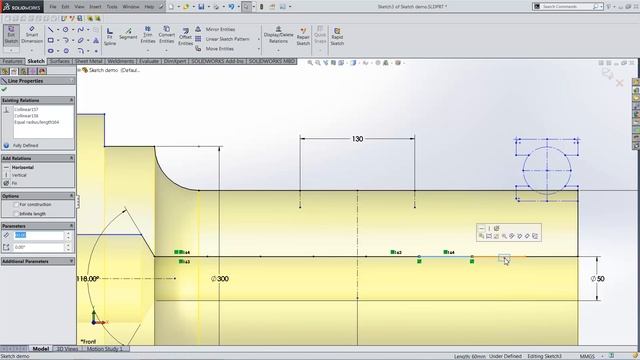Switch to the Surfaces tab
Image resolution: width=640 pixels, height=360 pixels.
pos(60,61)
